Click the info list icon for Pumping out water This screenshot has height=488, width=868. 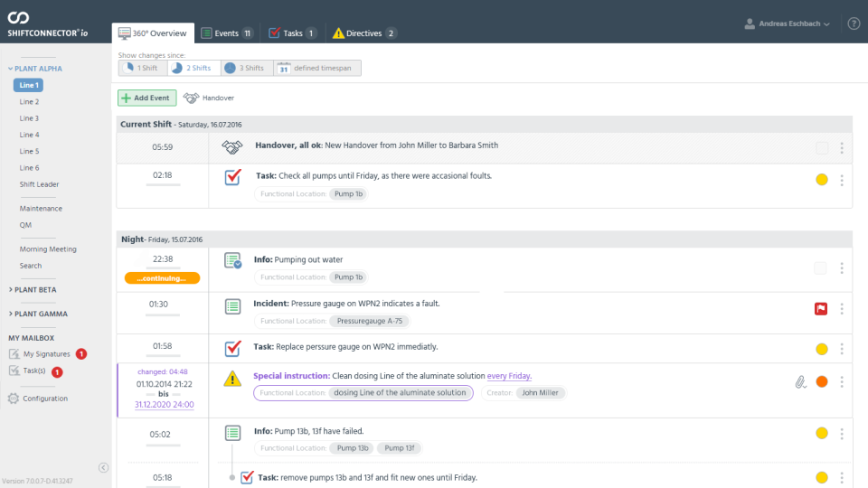pos(233,260)
